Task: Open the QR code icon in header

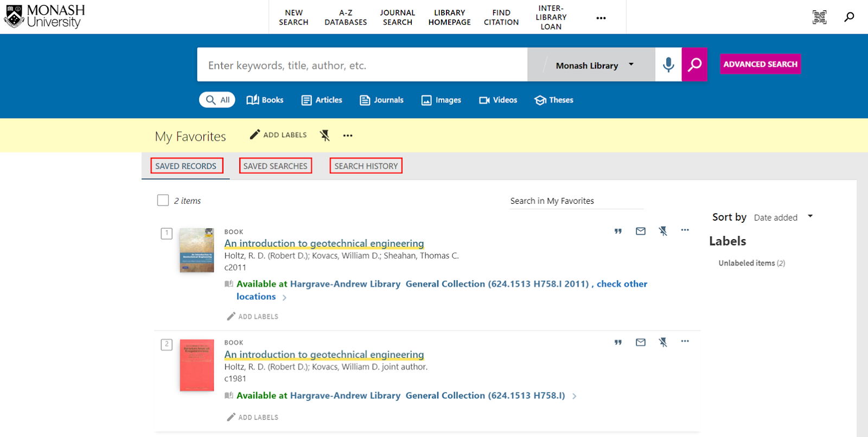Action: [x=819, y=17]
